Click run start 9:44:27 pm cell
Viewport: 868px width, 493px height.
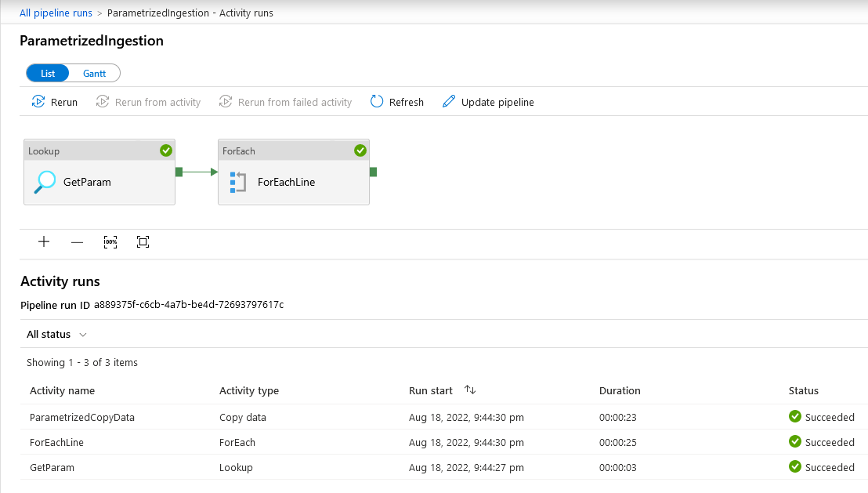[x=466, y=467]
